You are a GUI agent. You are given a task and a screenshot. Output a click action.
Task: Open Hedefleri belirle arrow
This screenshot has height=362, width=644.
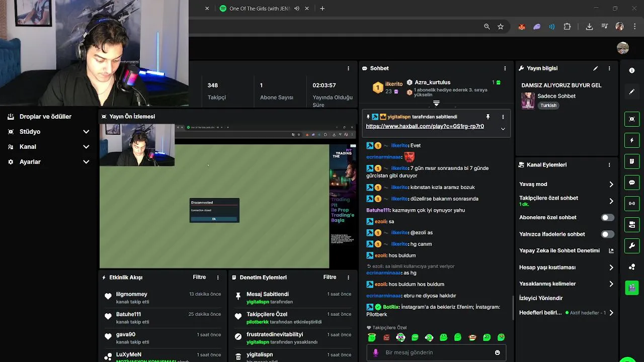[611, 313]
